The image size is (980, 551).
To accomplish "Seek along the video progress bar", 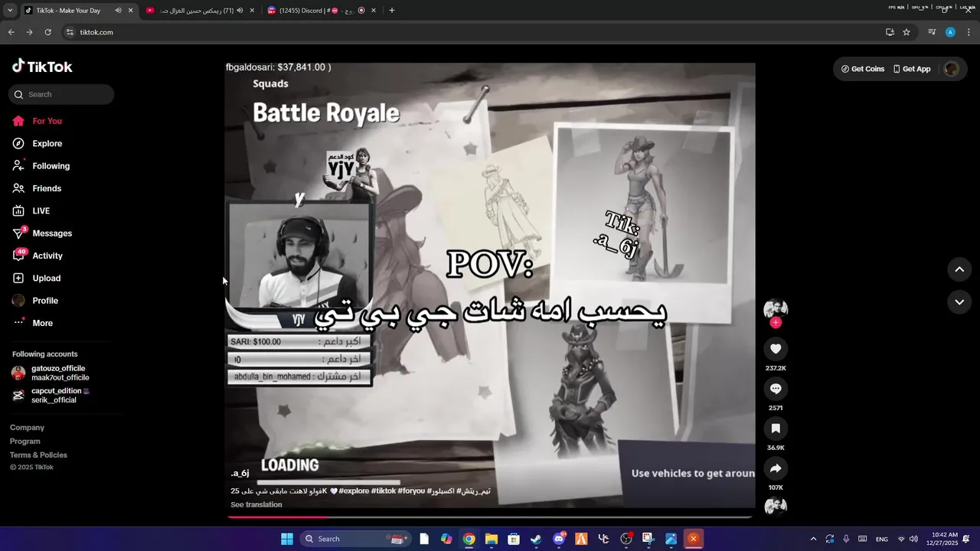I will tap(490, 517).
